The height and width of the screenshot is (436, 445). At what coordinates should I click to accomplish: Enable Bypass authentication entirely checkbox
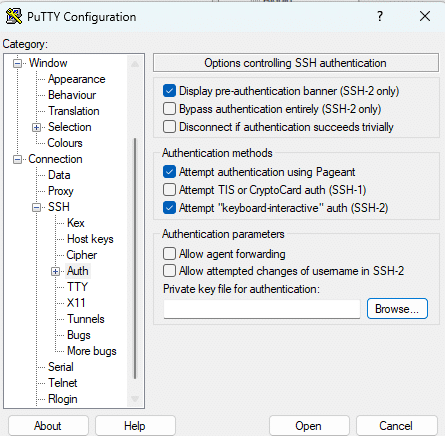pyautogui.click(x=169, y=109)
